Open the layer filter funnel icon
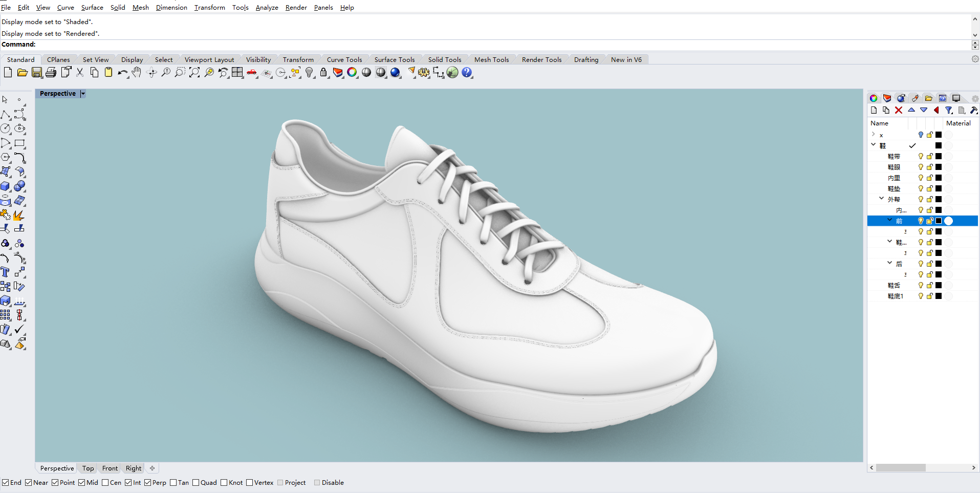The width and height of the screenshot is (980, 493). tap(950, 110)
